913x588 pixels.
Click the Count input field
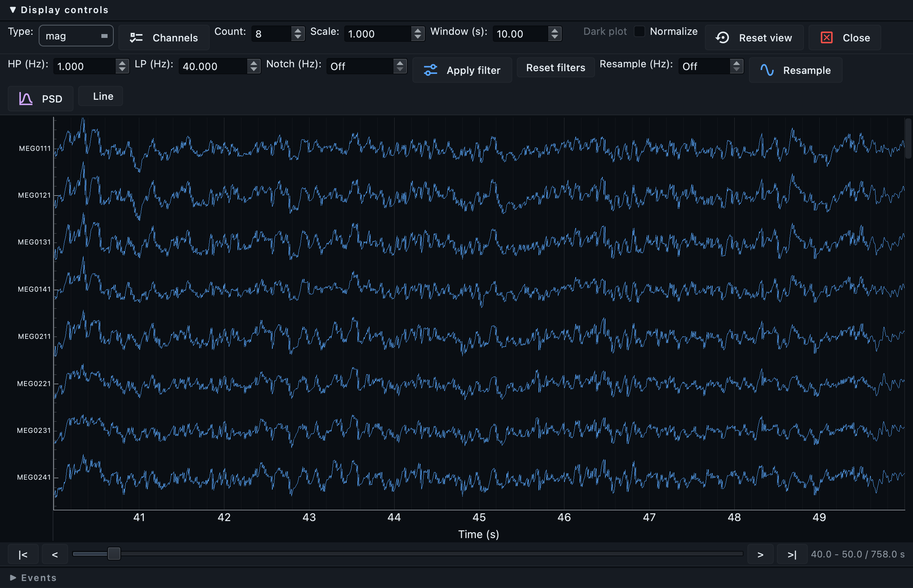(x=272, y=34)
